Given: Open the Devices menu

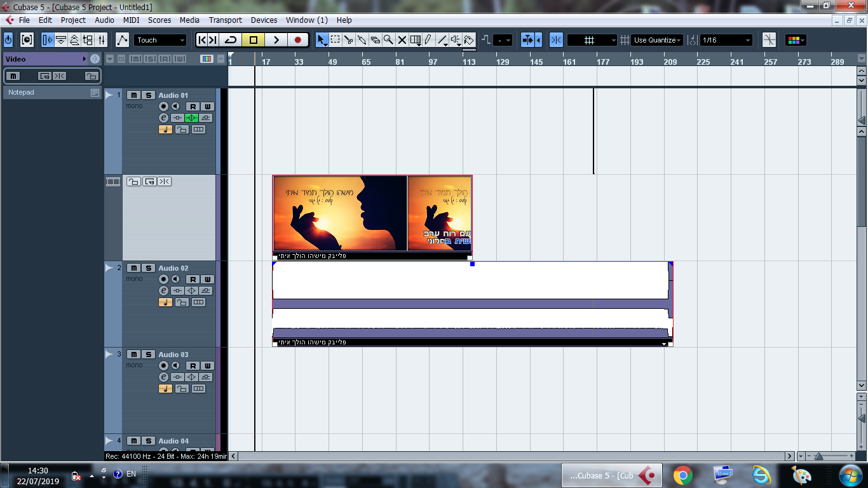Looking at the screenshot, I should [x=264, y=20].
